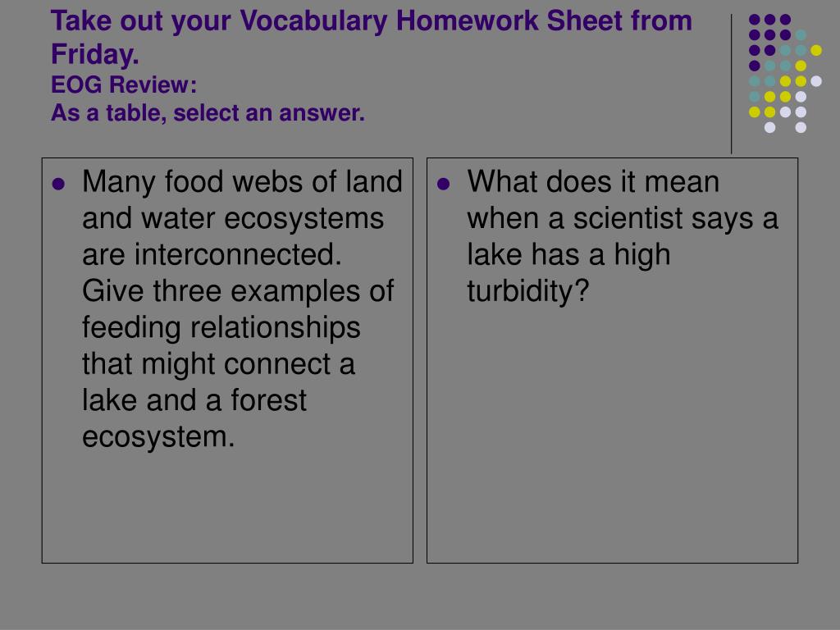Click the lone yellow dot at the graphic's right edge

pos(816,50)
